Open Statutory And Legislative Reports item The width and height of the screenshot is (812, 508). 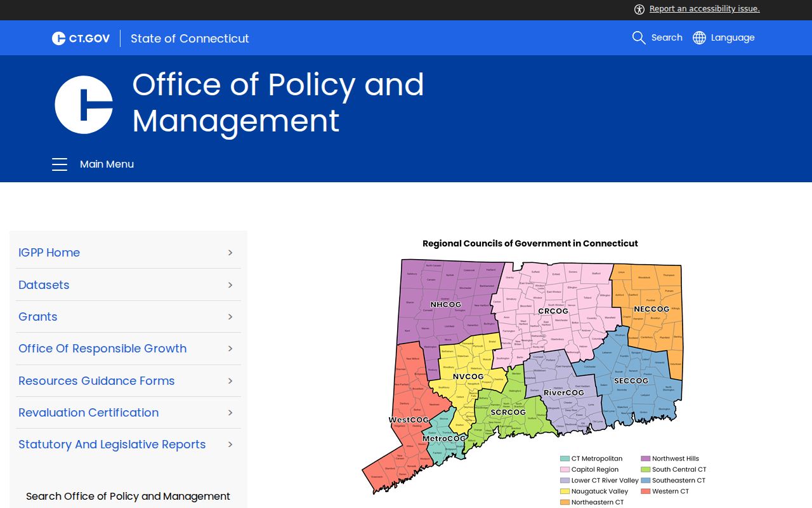(x=112, y=444)
